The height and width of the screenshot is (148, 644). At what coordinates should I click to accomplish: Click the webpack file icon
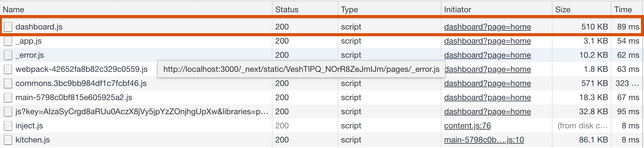(x=8, y=69)
